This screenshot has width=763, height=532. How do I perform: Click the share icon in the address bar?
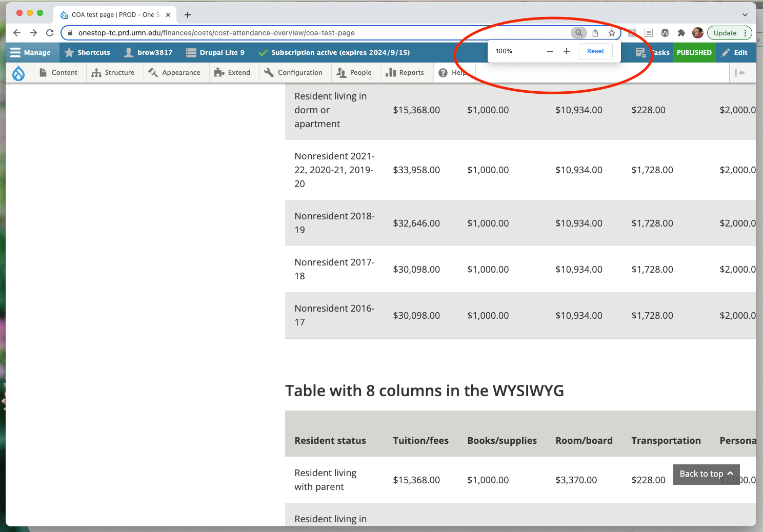pyautogui.click(x=595, y=33)
